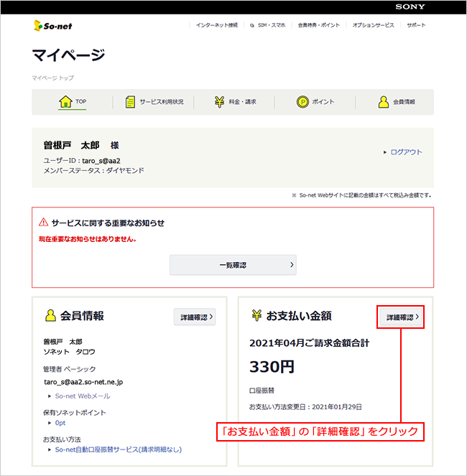Screen dimensions: 467x476
Task: Click the 管理者 ベーシック text
Action: coord(69,369)
